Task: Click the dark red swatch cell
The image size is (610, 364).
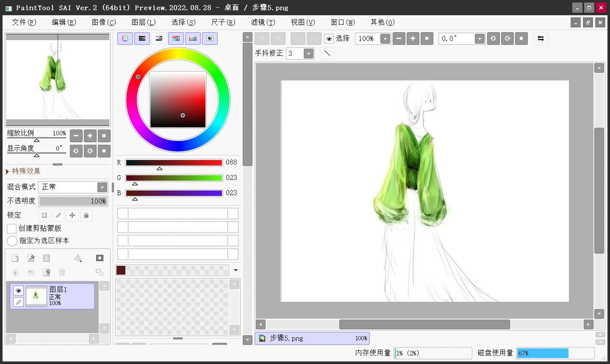Action: pyautogui.click(x=121, y=270)
